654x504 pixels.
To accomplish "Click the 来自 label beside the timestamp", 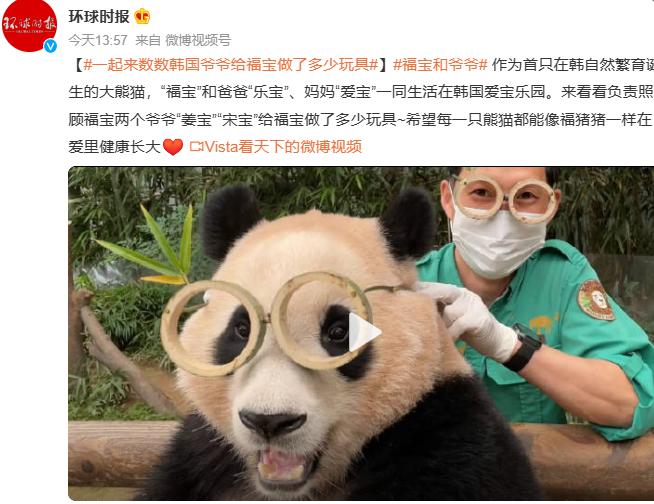I will pos(148,40).
